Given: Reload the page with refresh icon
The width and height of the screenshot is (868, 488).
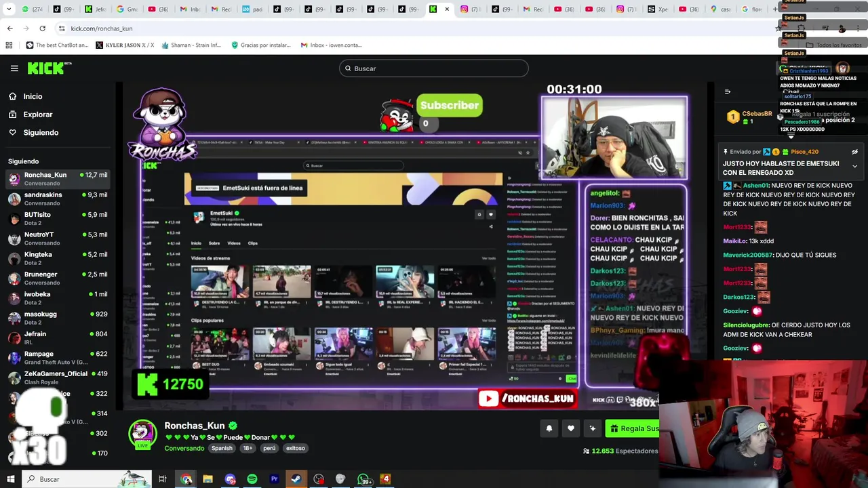Looking at the screenshot, I should (42, 28).
